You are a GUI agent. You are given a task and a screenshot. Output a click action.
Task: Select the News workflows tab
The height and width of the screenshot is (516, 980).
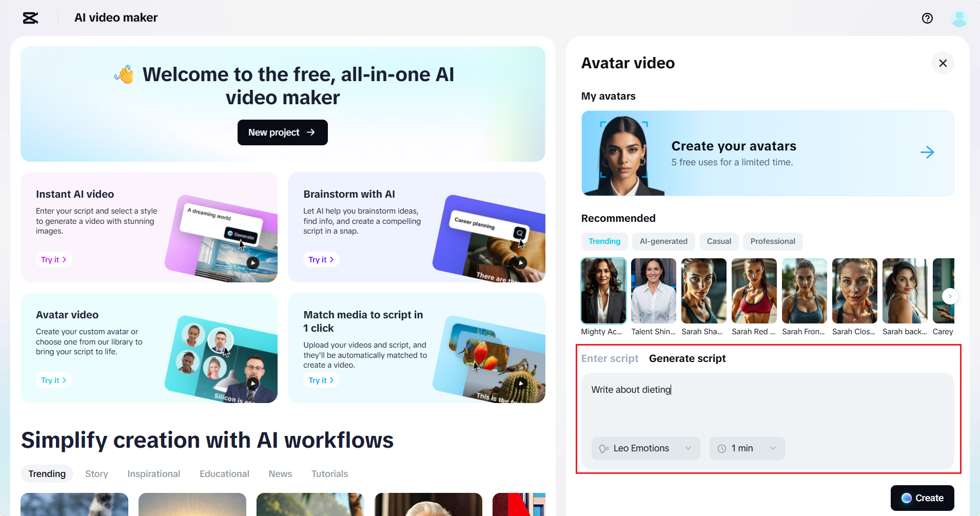(280, 474)
